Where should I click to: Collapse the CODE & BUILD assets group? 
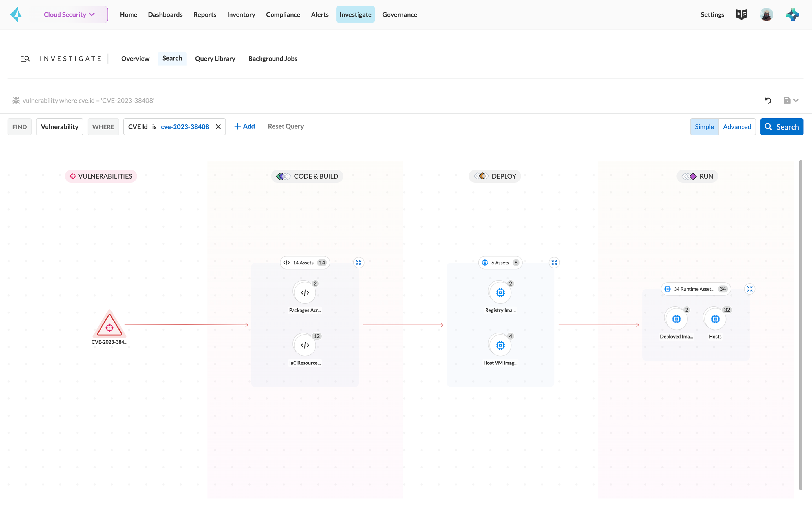[x=359, y=263]
